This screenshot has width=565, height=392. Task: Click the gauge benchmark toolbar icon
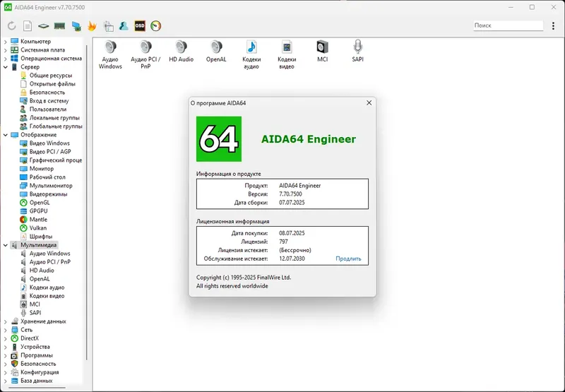tap(155, 26)
